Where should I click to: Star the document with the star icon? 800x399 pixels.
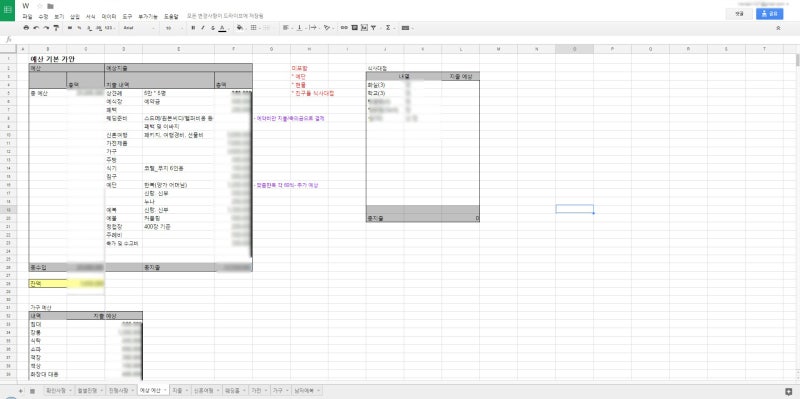(39, 6)
